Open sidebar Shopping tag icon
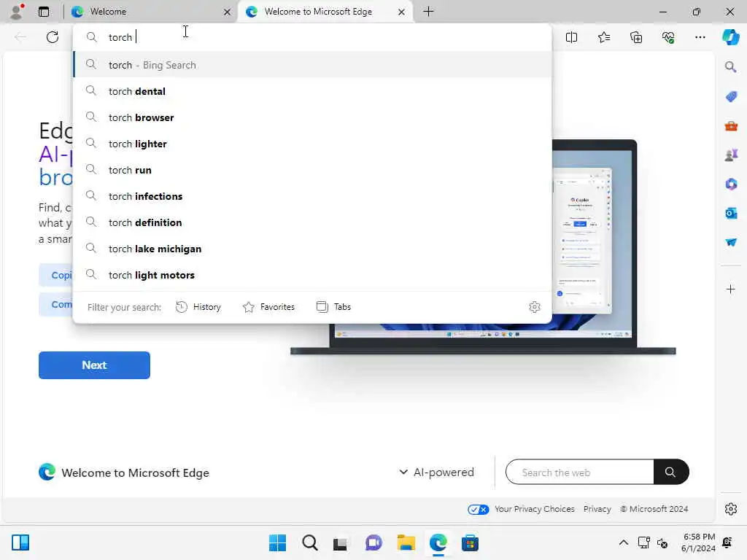747x560 pixels. [x=731, y=97]
